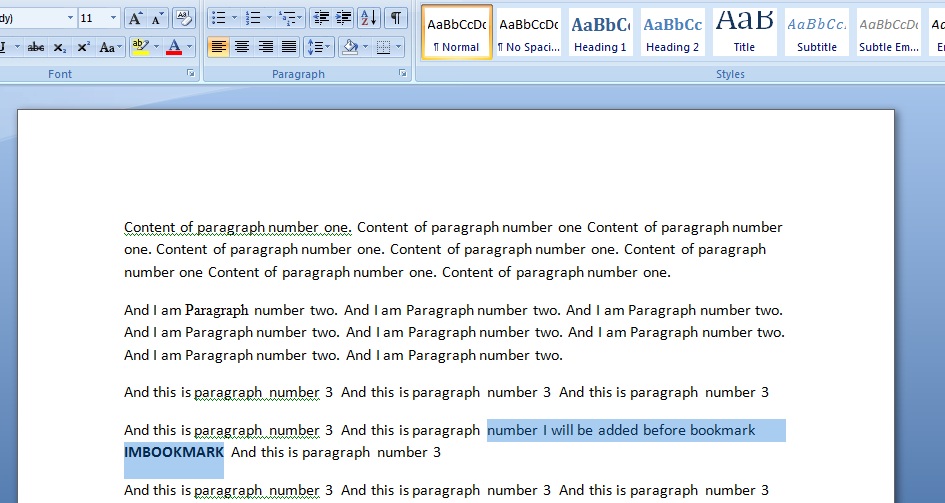Expand the line spacing options
Screen dimensions: 945x503
coord(318,47)
